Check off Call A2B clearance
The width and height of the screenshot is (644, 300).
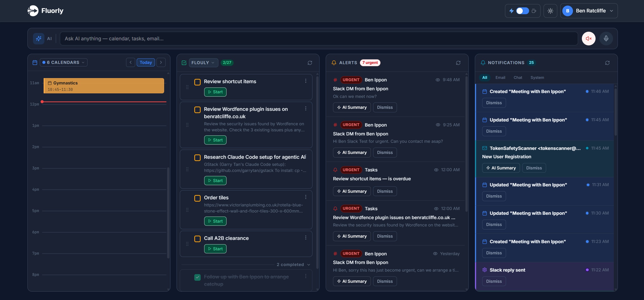[197, 239]
